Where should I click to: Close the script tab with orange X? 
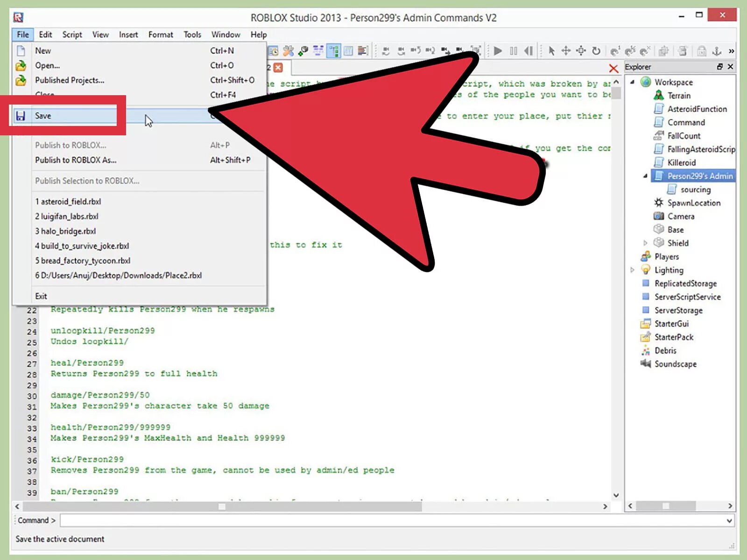click(278, 68)
